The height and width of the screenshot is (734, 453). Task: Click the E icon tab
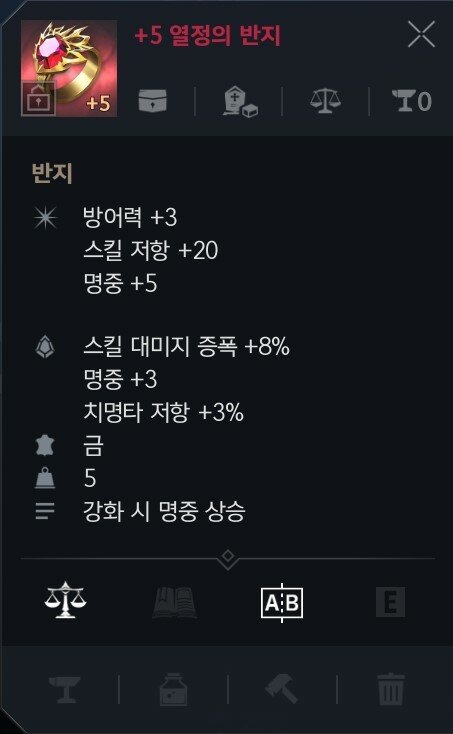pyautogui.click(x=390, y=602)
